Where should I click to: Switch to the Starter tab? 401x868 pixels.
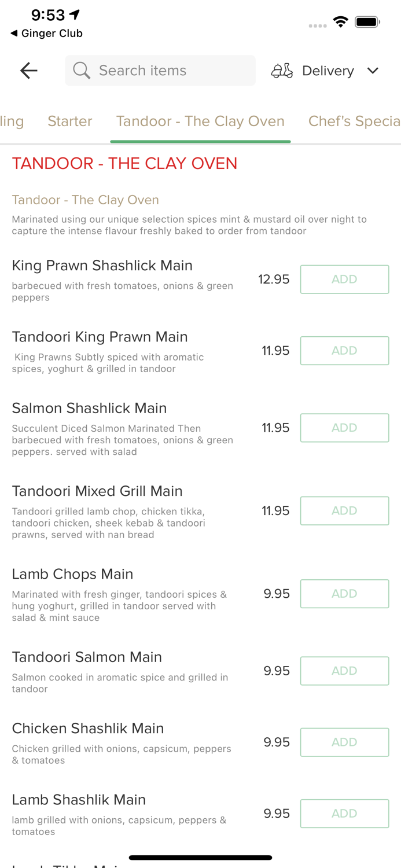pos(69,122)
